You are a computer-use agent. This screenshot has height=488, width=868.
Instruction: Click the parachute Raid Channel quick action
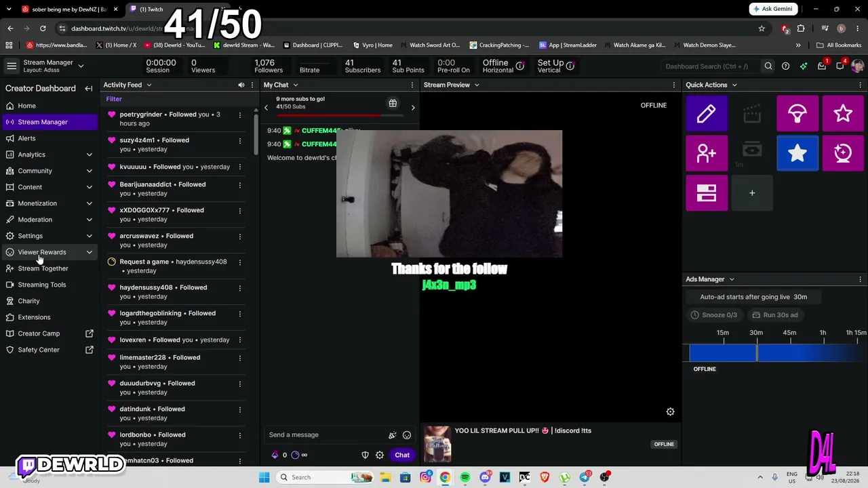[x=797, y=114]
